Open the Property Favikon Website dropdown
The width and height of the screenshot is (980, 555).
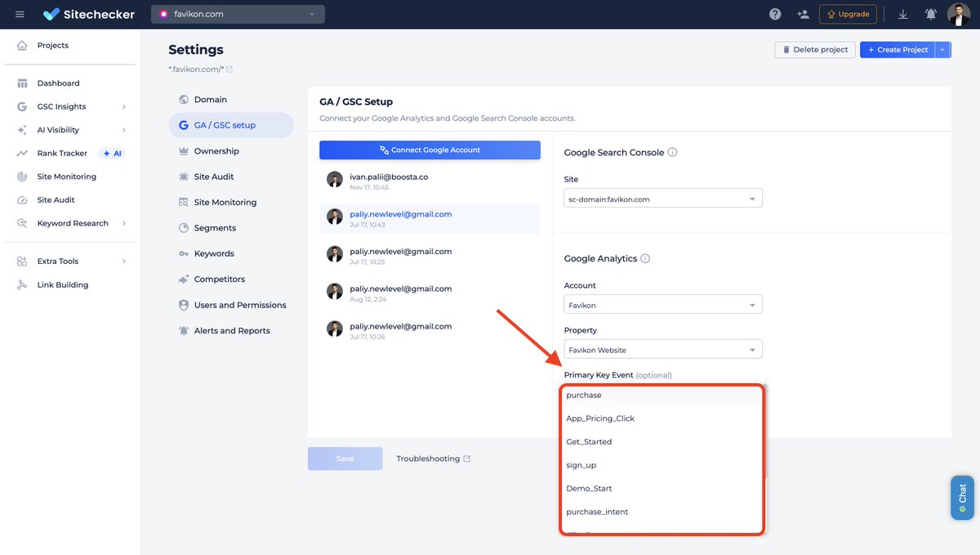(663, 350)
